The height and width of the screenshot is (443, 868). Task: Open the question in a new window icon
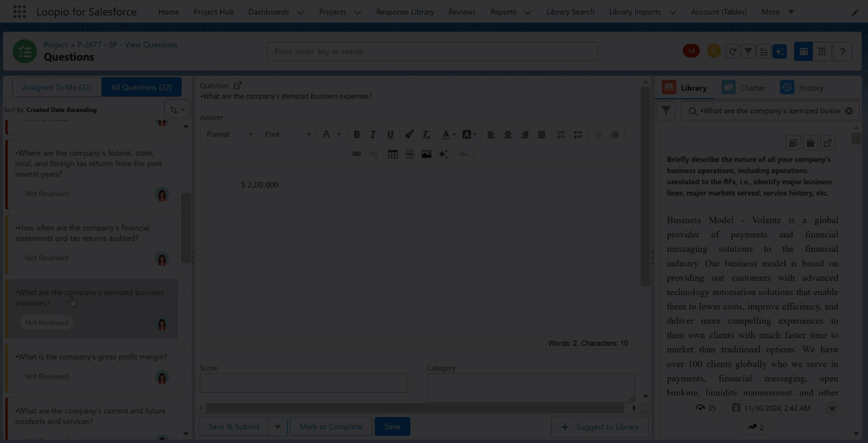(237, 85)
